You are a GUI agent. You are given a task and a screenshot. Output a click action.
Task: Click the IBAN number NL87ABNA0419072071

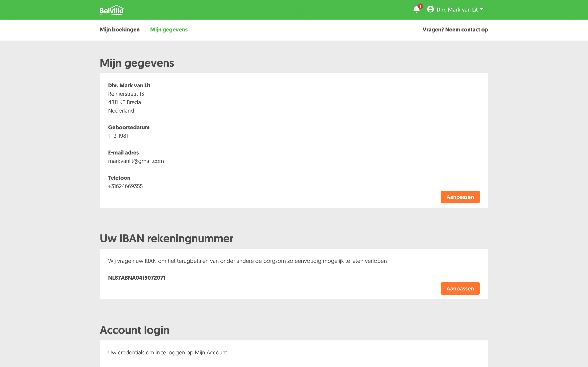(136, 278)
